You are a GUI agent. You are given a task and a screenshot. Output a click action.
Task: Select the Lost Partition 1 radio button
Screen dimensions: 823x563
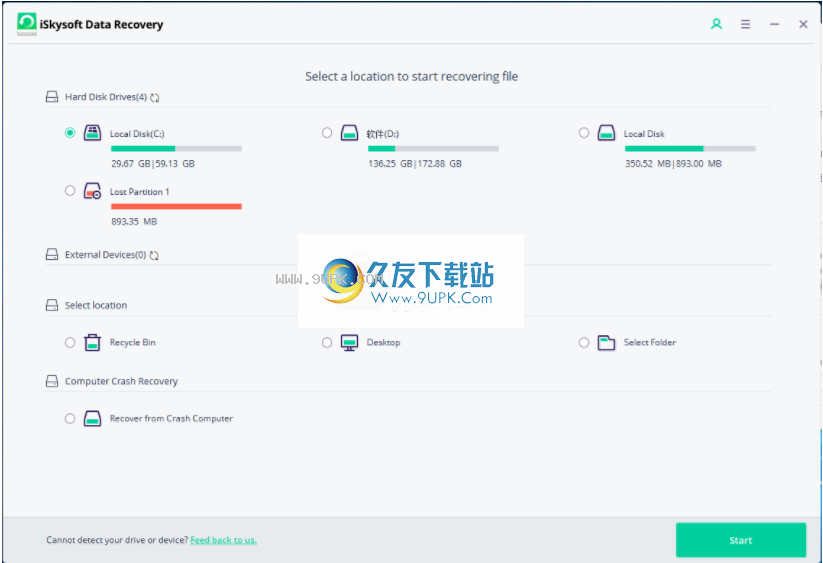[70, 190]
